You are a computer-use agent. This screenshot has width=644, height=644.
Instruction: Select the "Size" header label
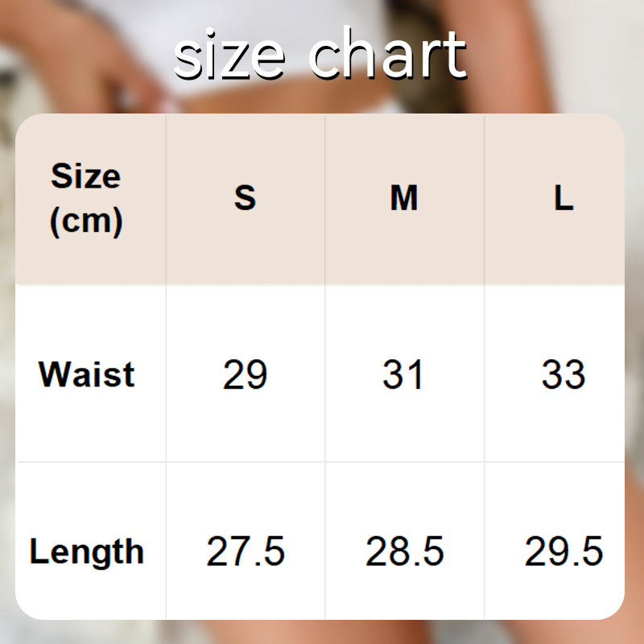(x=85, y=176)
